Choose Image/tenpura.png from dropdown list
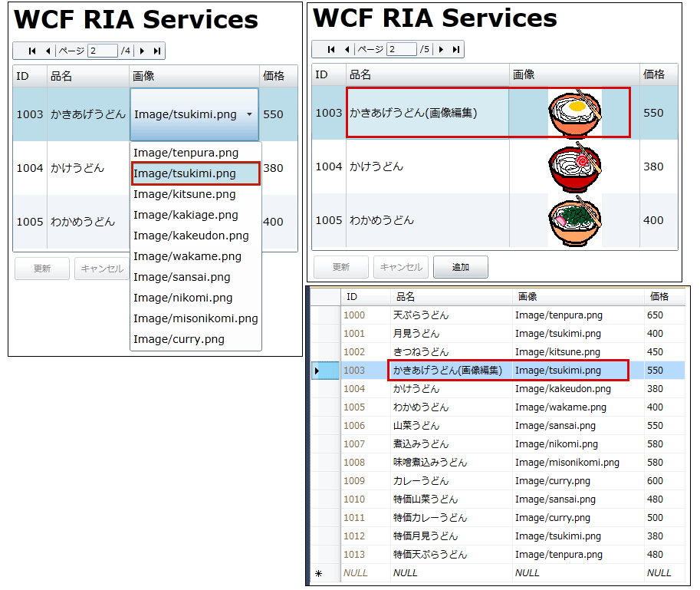The width and height of the screenshot is (700, 590). coord(196,153)
